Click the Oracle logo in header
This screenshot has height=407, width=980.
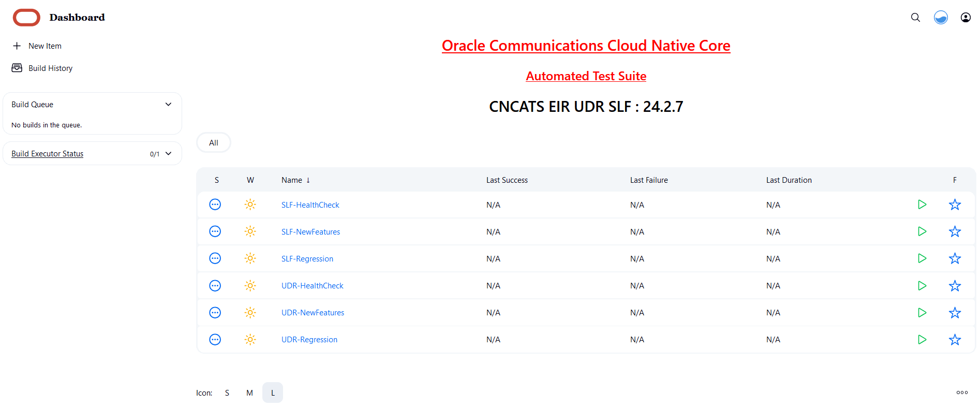26,17
